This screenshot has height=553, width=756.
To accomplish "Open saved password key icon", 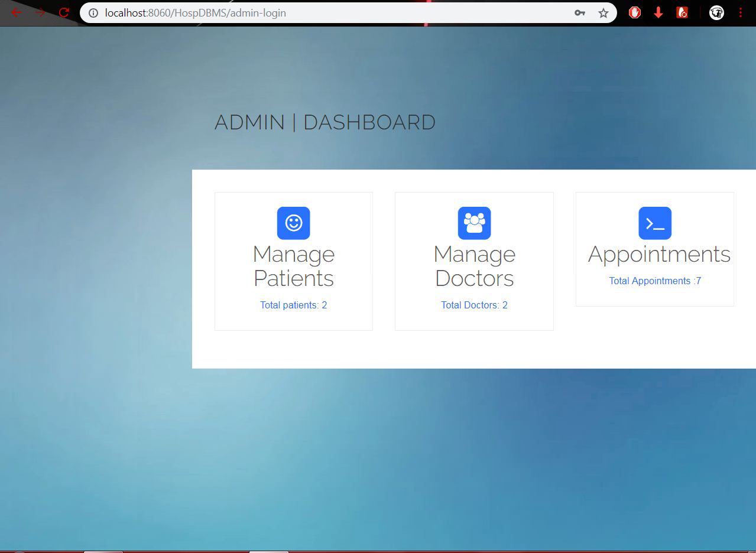I will 579,12.
